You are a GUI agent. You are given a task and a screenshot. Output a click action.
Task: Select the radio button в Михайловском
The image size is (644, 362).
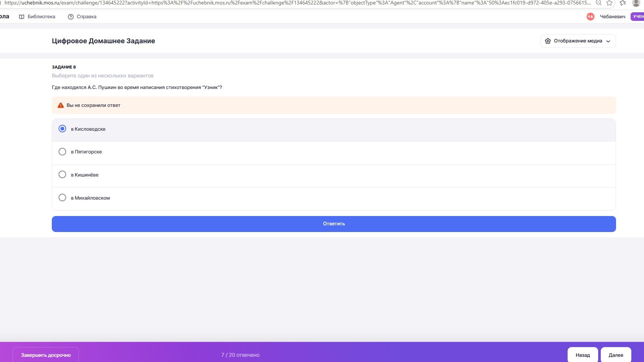tap(62, 197)
